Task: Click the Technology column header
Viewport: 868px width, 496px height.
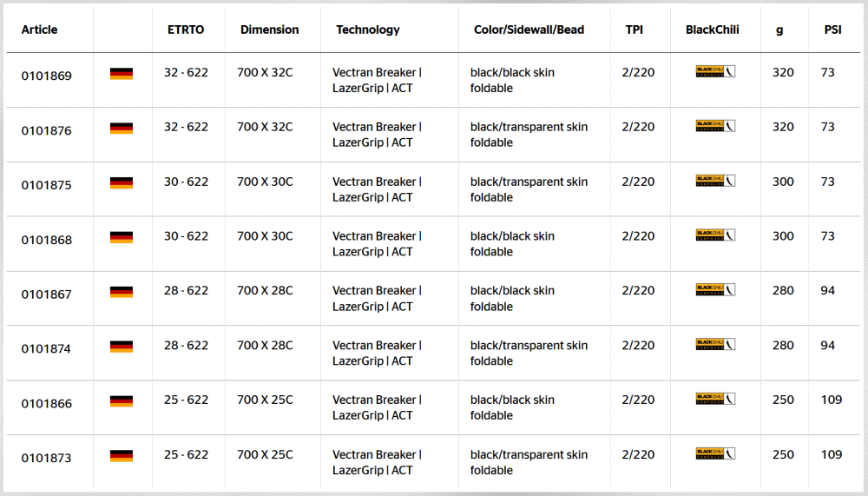Action: click(368, 30)
